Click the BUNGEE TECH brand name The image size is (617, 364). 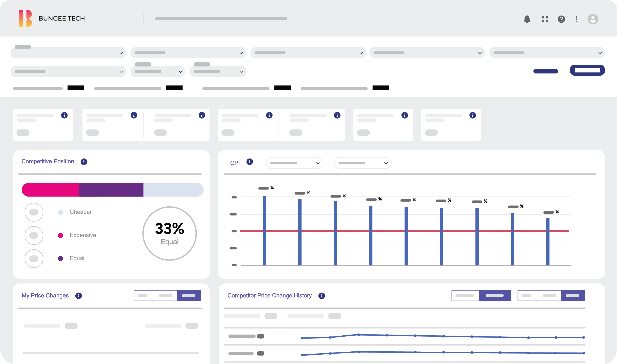tap(62, 18)
